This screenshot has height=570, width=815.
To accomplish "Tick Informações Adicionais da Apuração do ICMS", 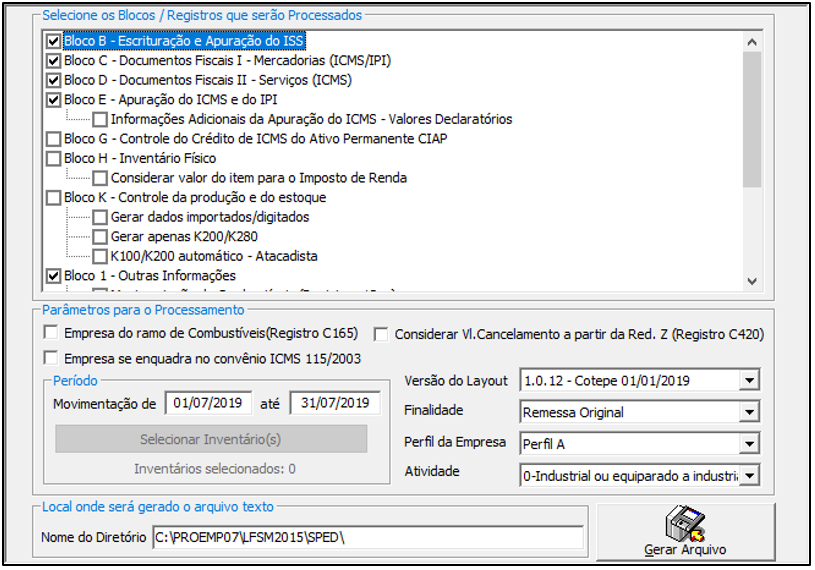I will pos(100,120).
